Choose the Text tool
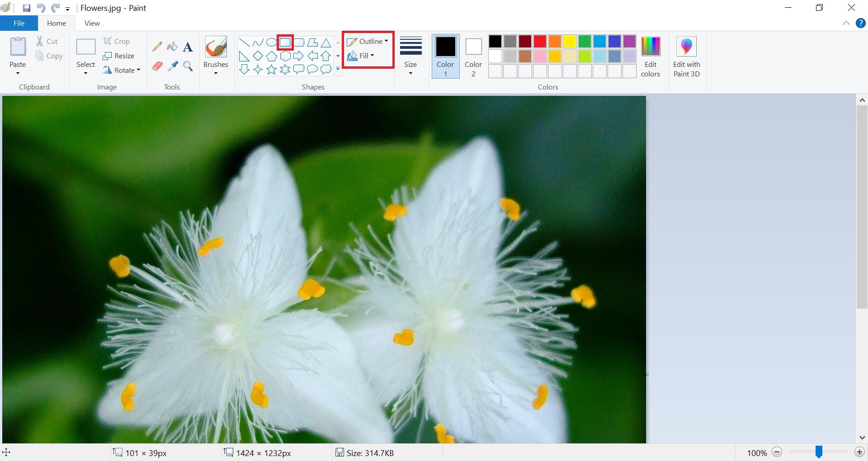Screen dimensions: 868x461 pyautogui.click(x=188, y=46)
